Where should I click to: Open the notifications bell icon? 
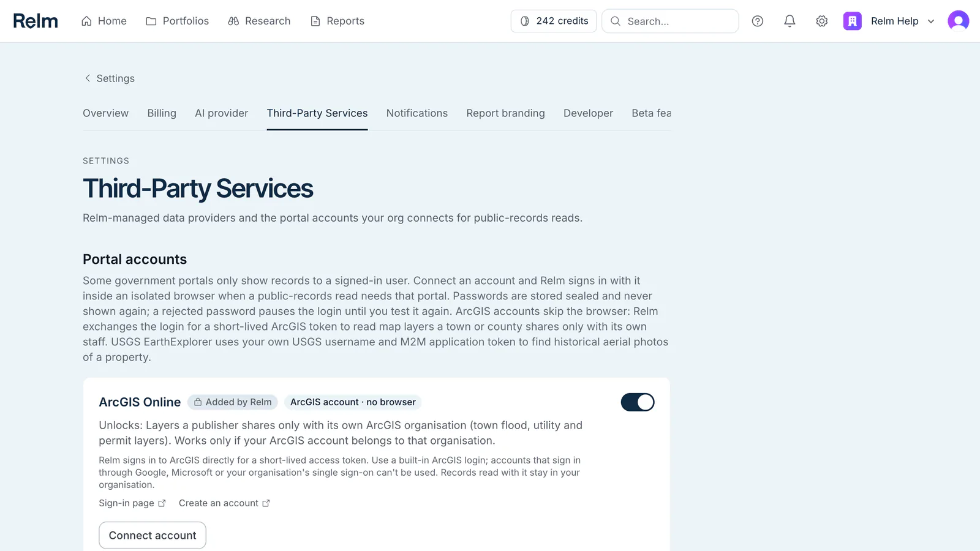click(790, 21)
